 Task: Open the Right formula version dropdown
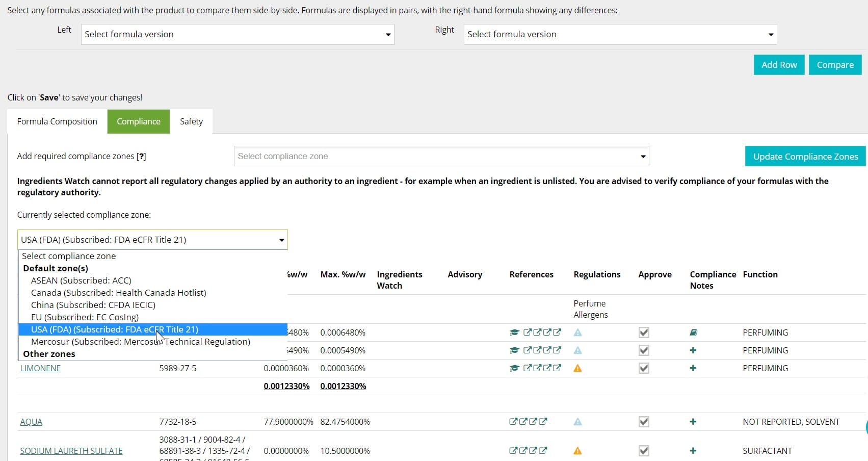(x=620, y=34)
